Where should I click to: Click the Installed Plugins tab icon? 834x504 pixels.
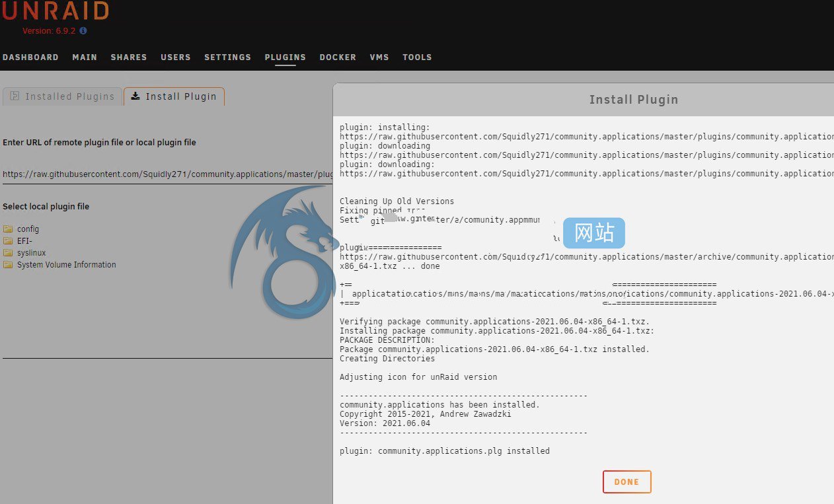pos(15,96)
